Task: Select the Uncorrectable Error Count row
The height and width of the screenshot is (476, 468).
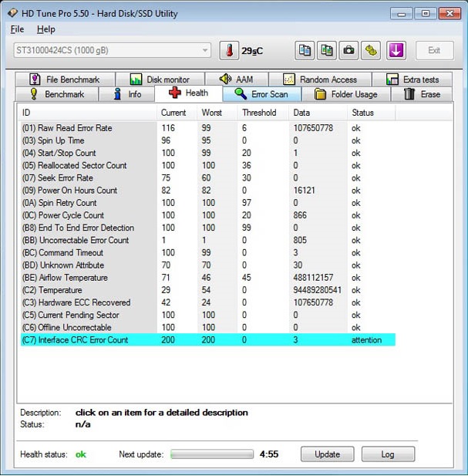Action: (x=208, y=240)
